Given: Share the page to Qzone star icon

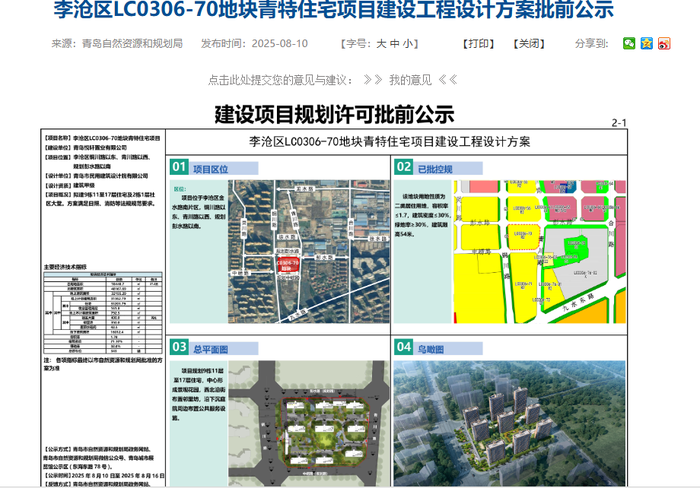Looking at the screenshot, I should (x=646, y=43).
